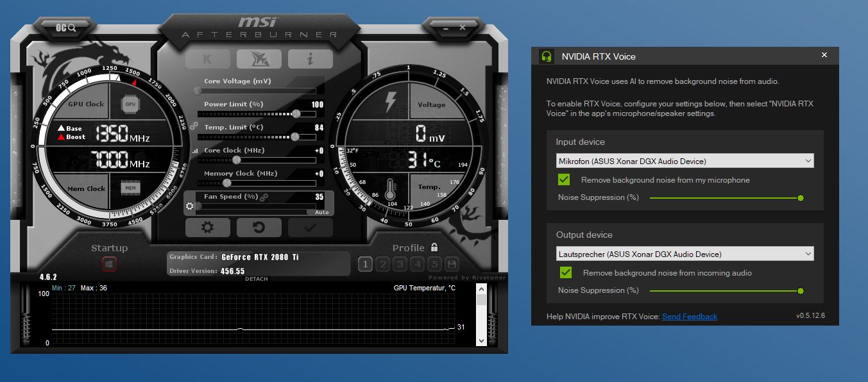
Task: Open the Output device dropdown
Action: tap(684, 253)
